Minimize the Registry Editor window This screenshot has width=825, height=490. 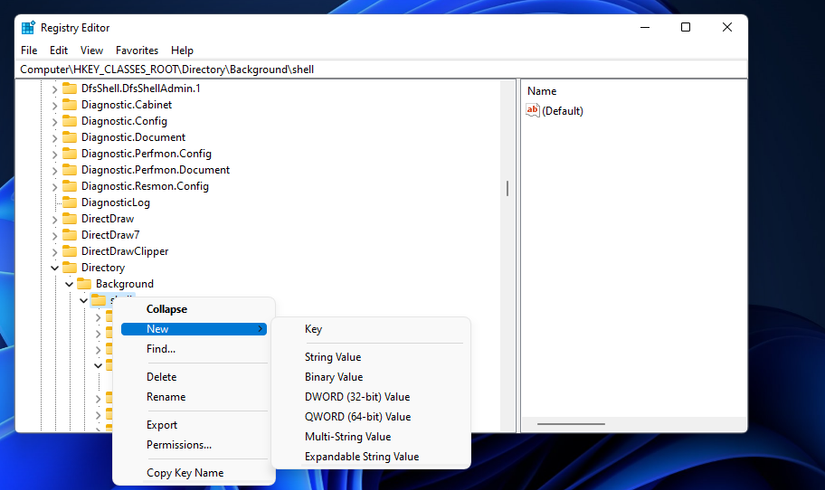click(x=645, y=27)
